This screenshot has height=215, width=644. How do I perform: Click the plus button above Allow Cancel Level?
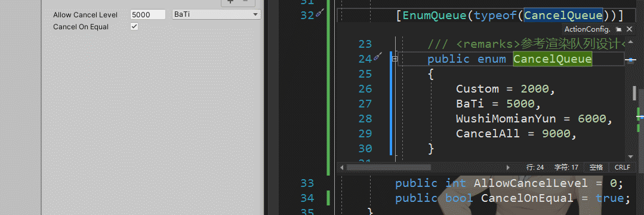[230, 2]
